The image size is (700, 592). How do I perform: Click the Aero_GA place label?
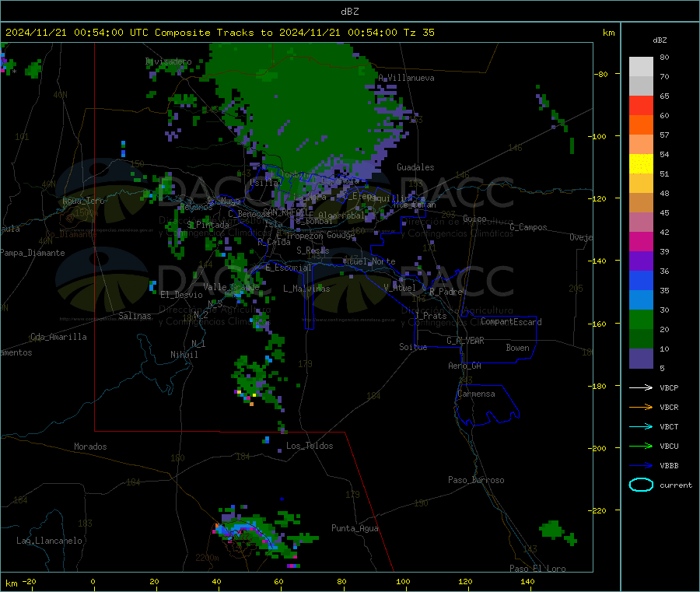pyautogui.click(x=464, y=366)
